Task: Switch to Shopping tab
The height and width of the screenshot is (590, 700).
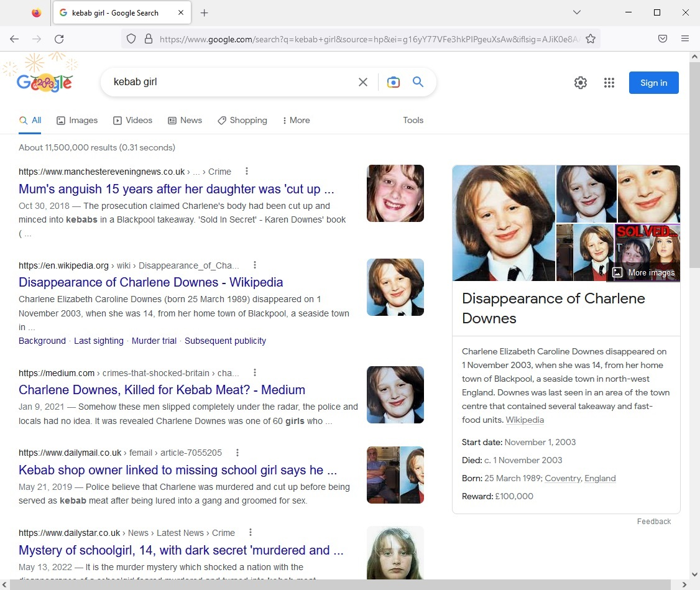Action: [x=242, y=121]
